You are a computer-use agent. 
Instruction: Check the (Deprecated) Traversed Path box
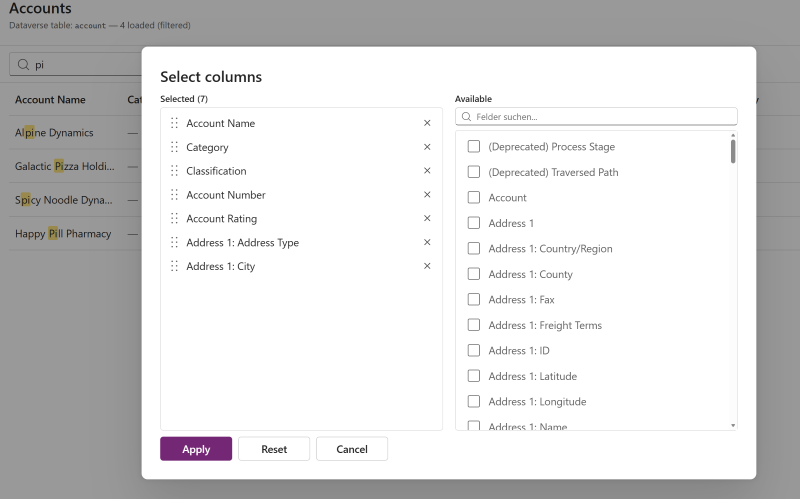(474, 172)
